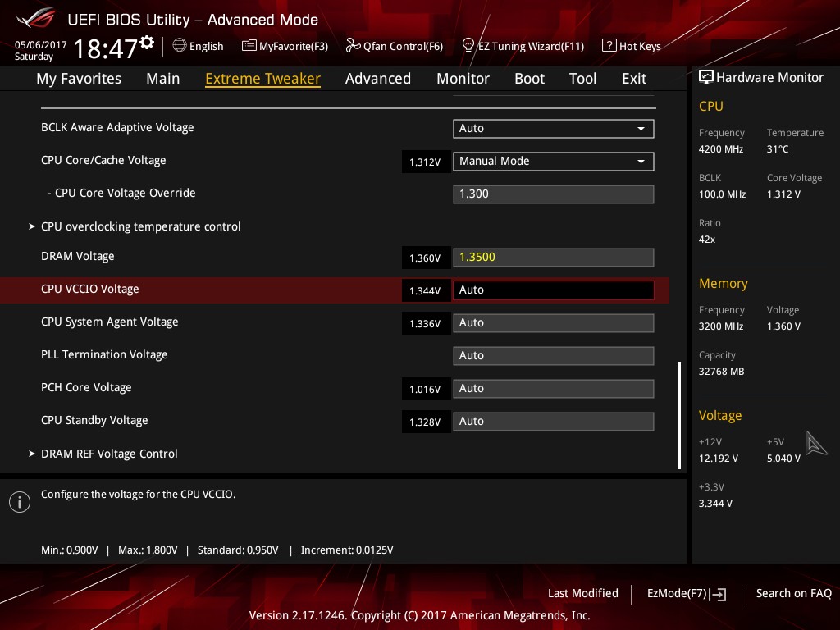Image resolution: width=840 pixels, height=630 pixels.
Task: Click the PLL Termination Voltage label
Action: tap(104, 354)
